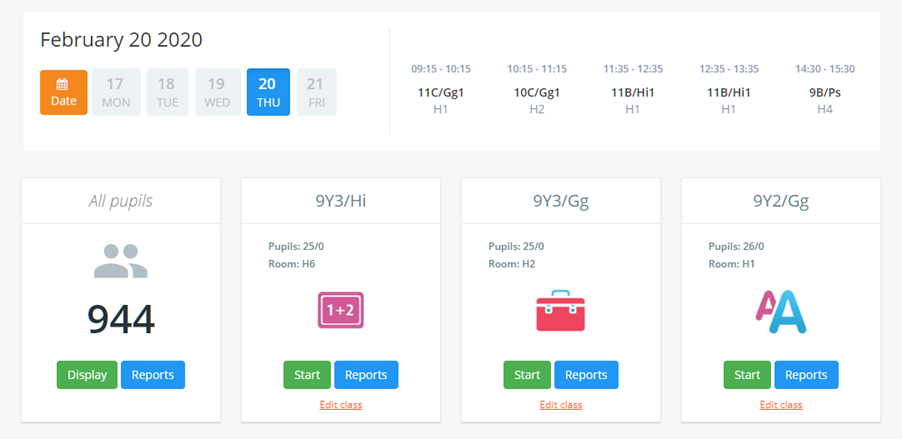
Task: Click the red toolbox icon for 9Y3/Gg
Action: click(560, 311)
